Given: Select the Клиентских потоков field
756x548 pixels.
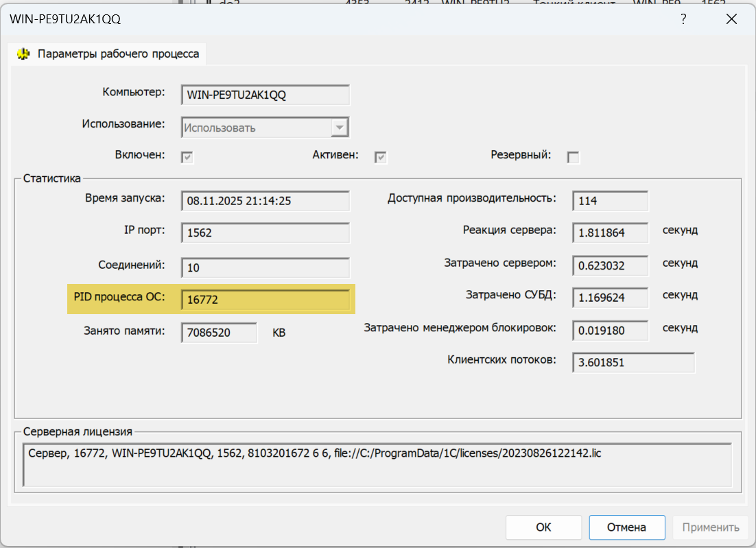Looking at the screenshot, I should tap(633, 363).
